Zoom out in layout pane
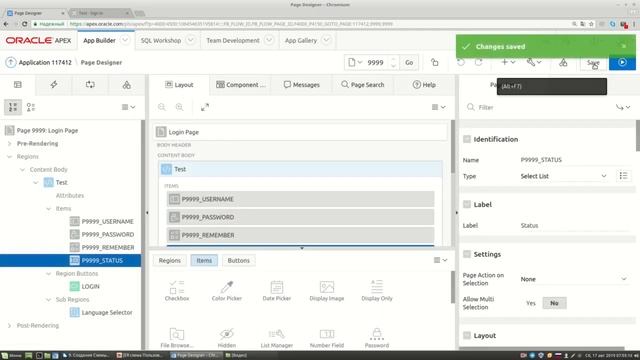 coord(162,107)
